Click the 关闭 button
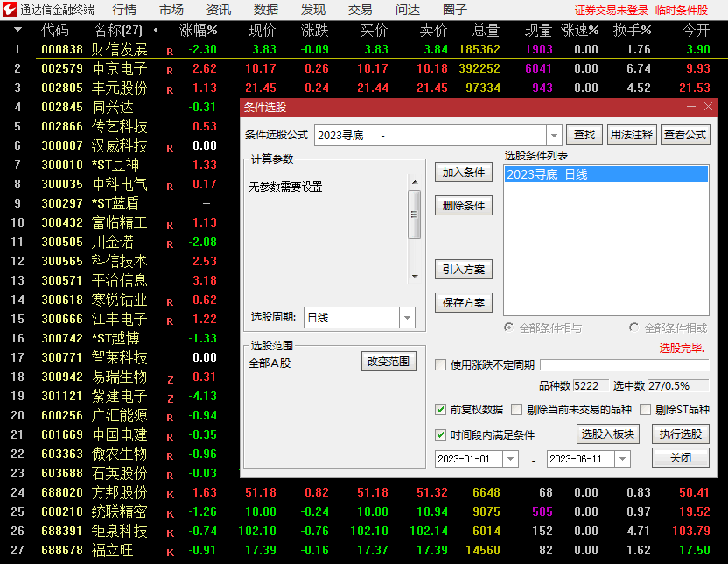The height and width of the screenshot is (564, 728). [680, 458]
